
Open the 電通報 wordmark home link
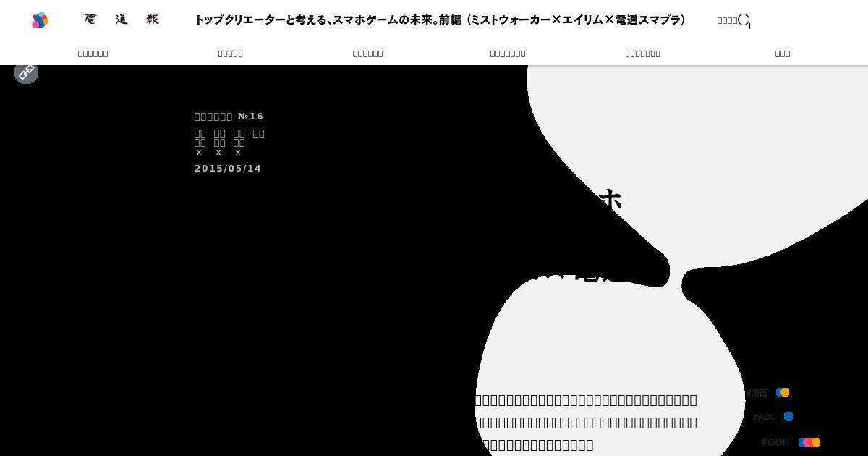click(122, 20)
